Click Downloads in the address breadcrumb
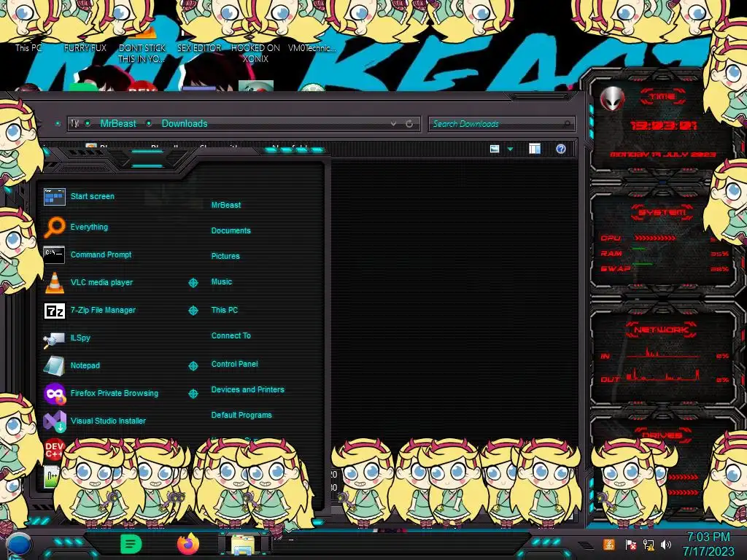This screenshot has width=747, height=560. (x=185, y=124)
